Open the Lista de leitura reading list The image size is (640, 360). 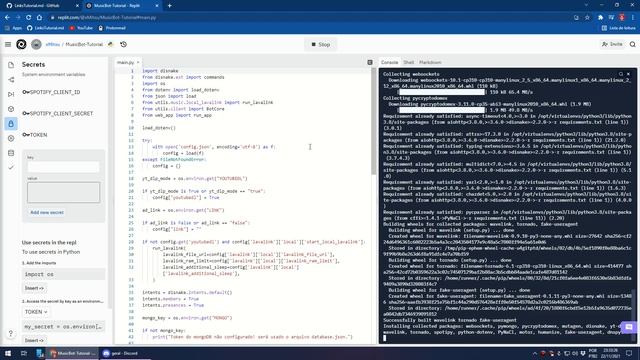pyautogui.click(x=618, y=28)
